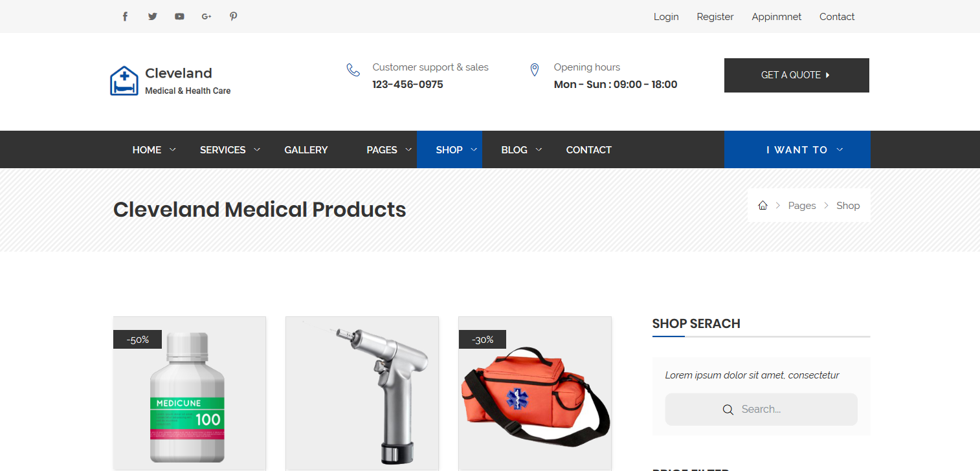Expand the BLOG menu chevron
980x471 pixels.
coord(539,149)
